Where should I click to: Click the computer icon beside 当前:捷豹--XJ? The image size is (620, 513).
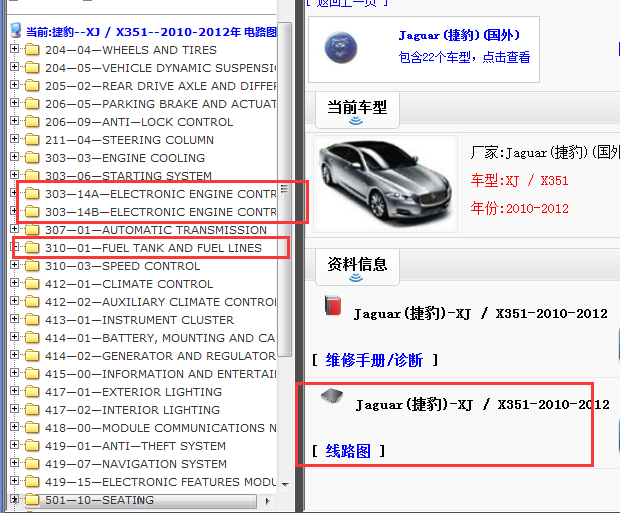pyautogui.click(x=16, y=30)
